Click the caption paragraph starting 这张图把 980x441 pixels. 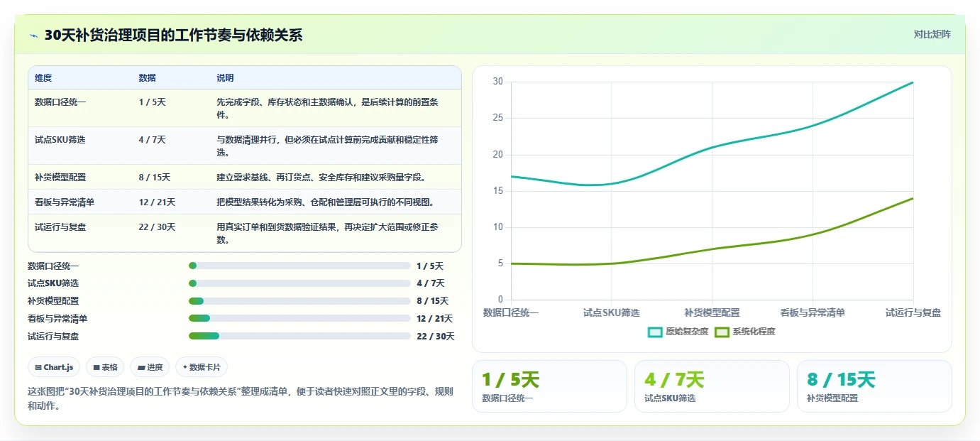[x=240, y=398]
